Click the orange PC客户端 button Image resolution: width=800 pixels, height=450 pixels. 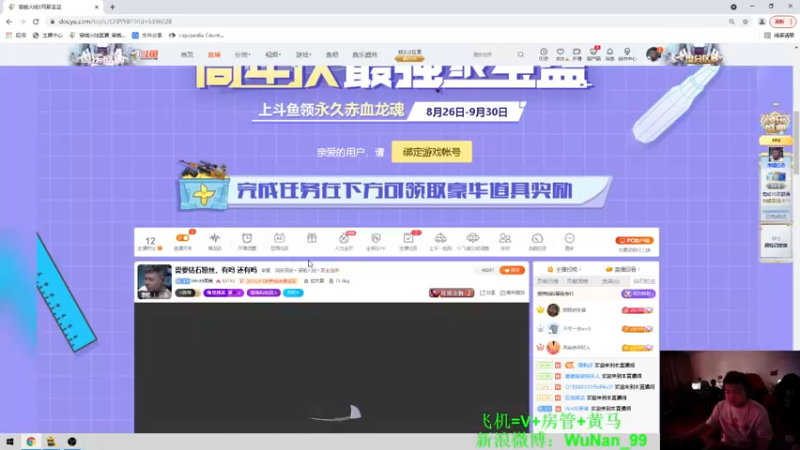(634, 240)
